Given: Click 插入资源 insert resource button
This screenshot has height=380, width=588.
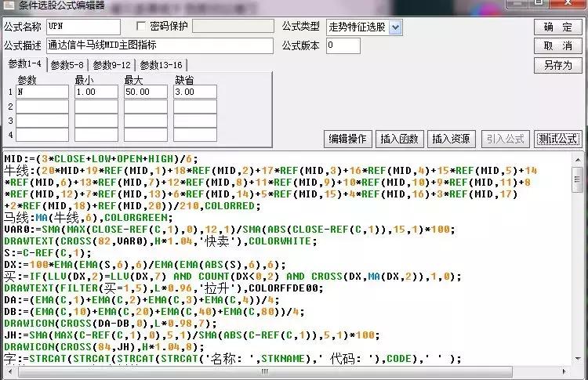Looking at the screenshot, I should coord(451,139).
